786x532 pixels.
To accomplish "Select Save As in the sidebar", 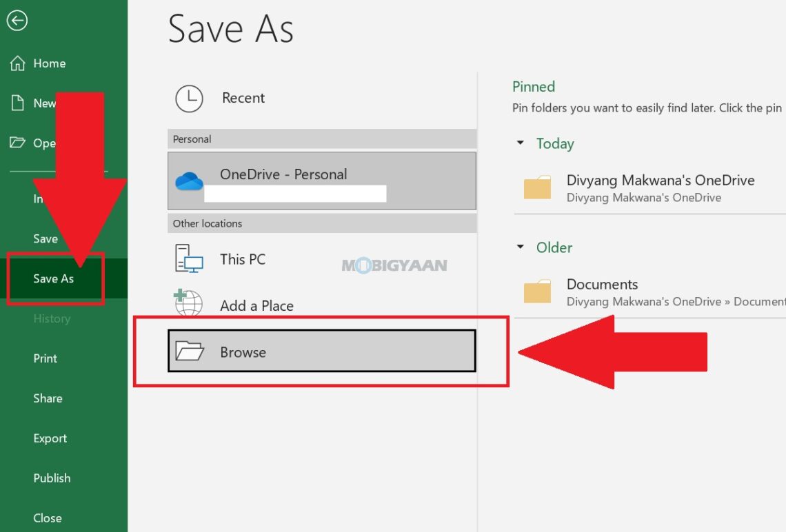I will coord(54,278).
